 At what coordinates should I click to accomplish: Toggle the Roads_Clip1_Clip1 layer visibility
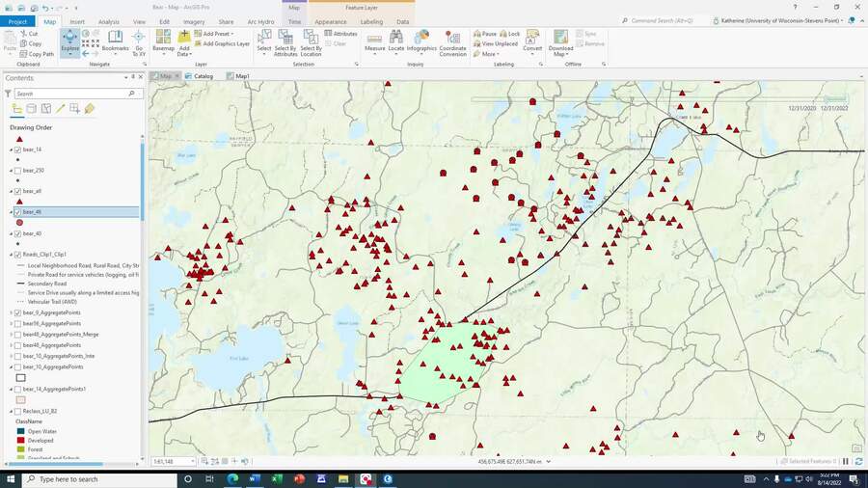(18, 255)
